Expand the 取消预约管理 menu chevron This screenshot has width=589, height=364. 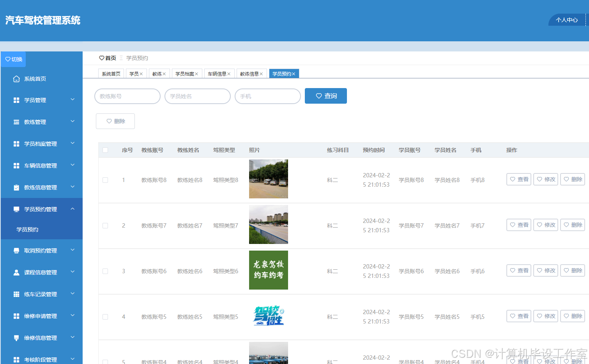point(73,250)
